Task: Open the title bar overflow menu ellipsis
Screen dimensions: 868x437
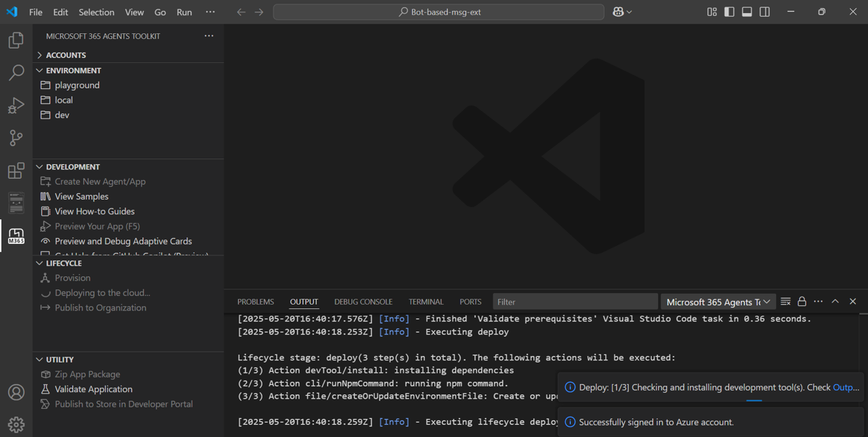Action: click(210, 12)
